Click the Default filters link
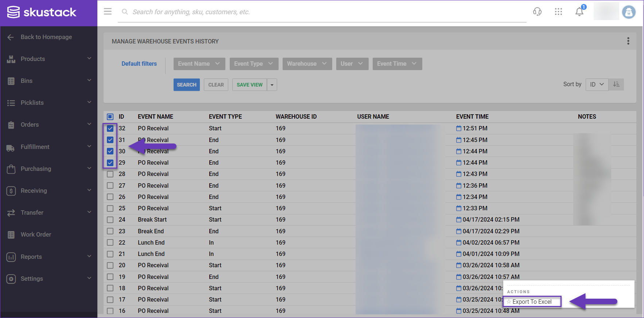The height and width of the screenshot is (318, 644). click(139, 64)
